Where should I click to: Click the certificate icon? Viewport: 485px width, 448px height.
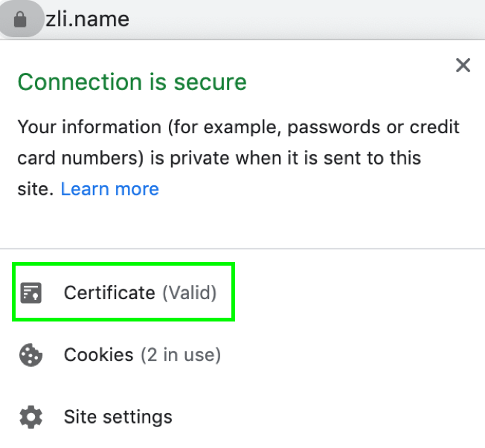pyautogui.click(x=30, y=292)
